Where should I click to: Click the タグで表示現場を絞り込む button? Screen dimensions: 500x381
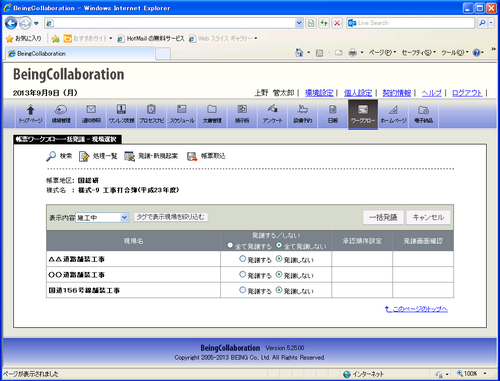click(171, 217)
